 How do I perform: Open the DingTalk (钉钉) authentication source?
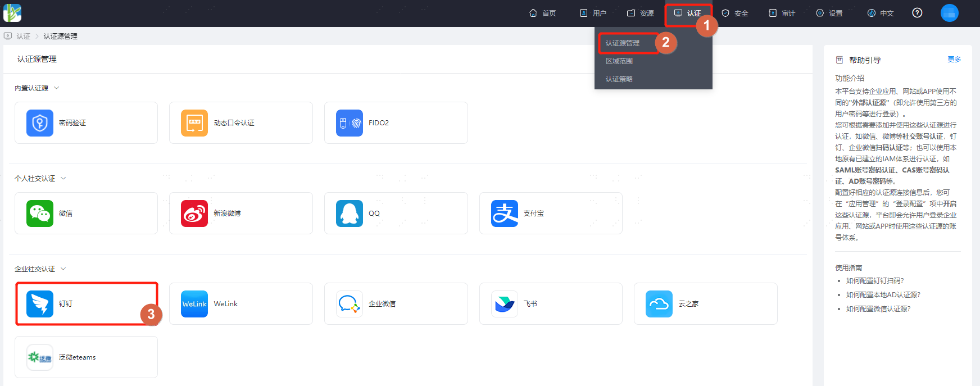[x=86, y=303]
